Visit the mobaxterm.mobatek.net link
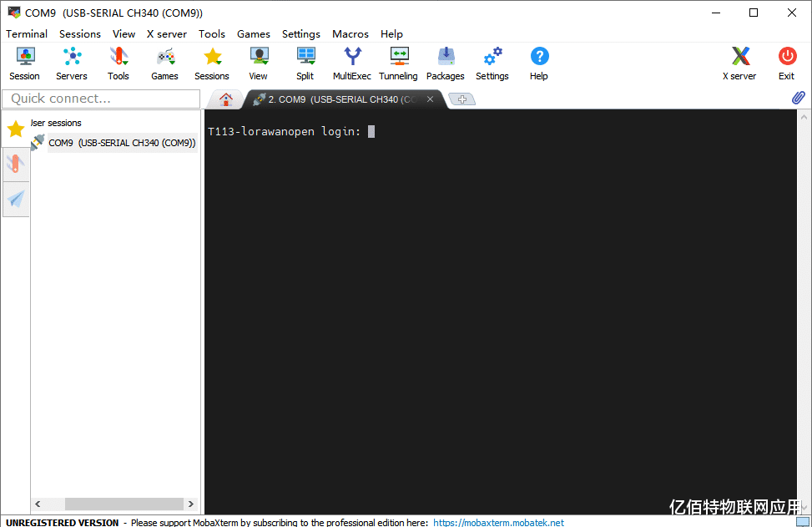This screenshot has height=527, width=812. [498, 522]
